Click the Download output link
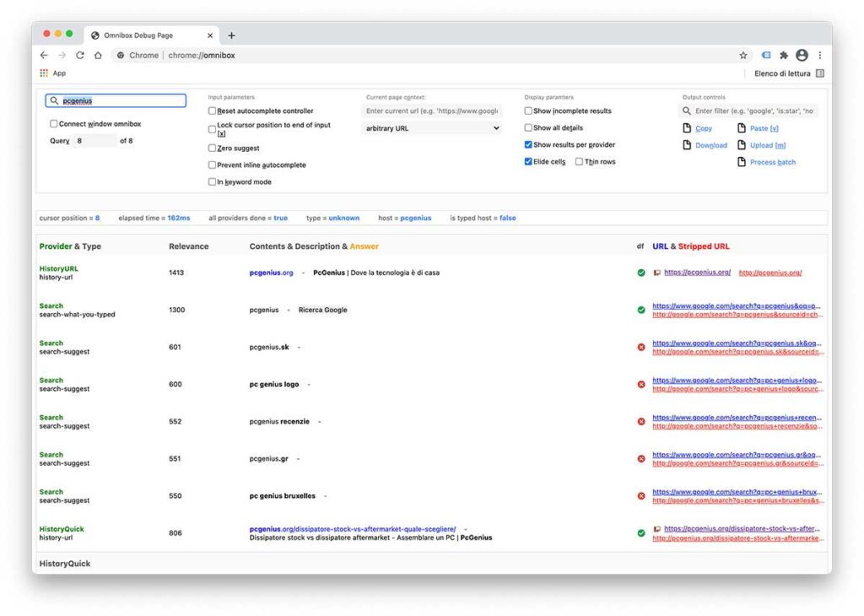 (x=710, y=145)
